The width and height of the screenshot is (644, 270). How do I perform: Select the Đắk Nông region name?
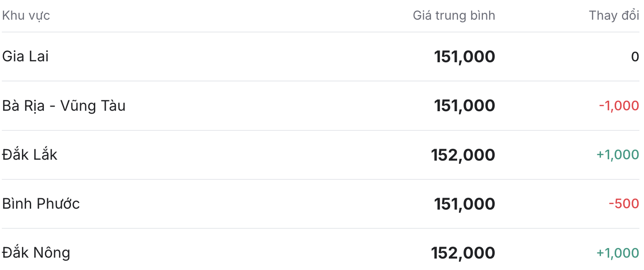click(x=36, y=253)
